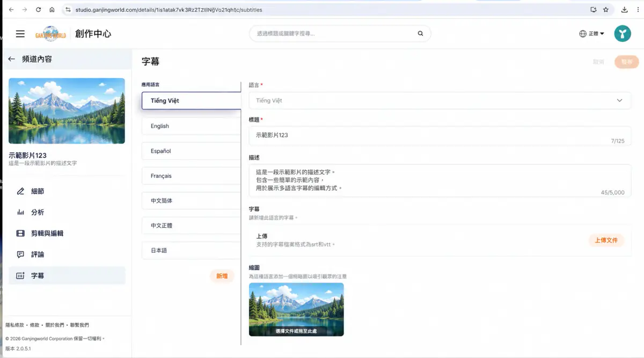Click the film icon for 剪輯與編輯

pyautogui.click(x=20, y=233)
